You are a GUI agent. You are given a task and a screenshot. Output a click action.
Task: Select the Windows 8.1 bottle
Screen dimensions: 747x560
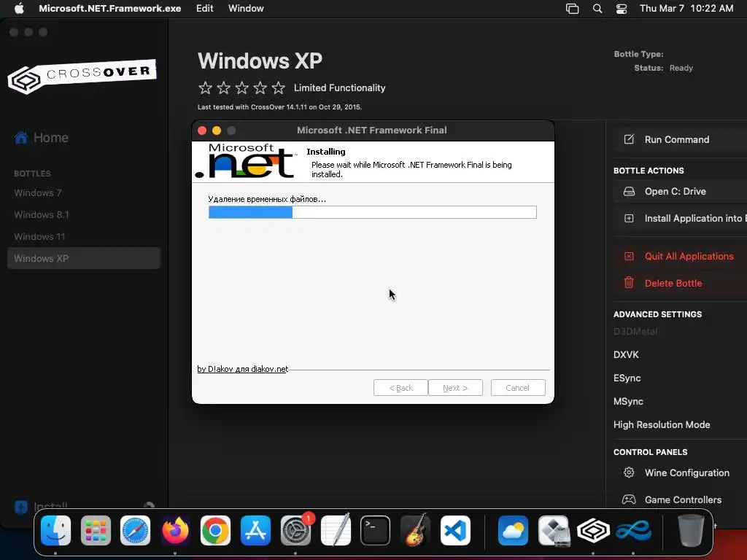tap(42, 215)
